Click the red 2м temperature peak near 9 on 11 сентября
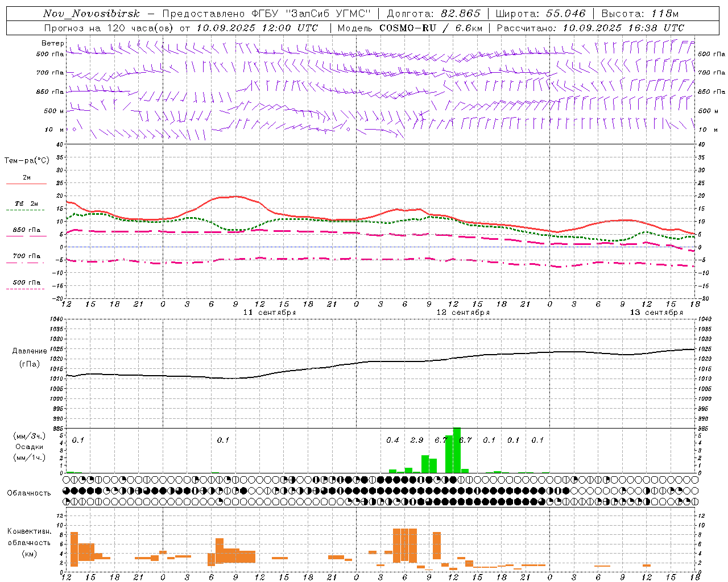728x582 pixels. point(235,197)
